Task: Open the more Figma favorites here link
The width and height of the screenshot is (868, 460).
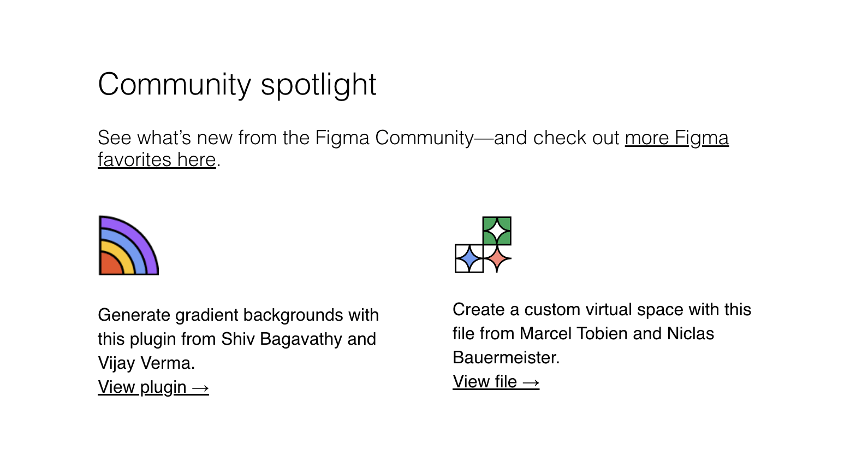Action: pyautogui.click(x=676, y=138)
